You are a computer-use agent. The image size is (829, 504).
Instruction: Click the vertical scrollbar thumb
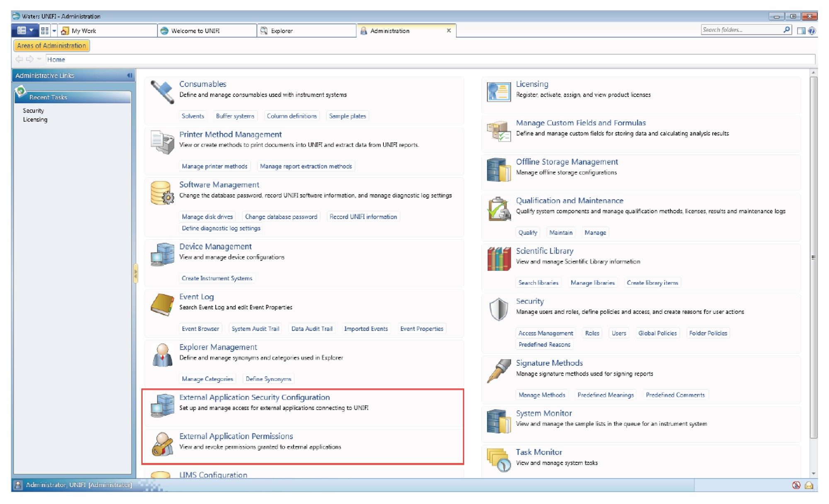pos(814,257)
